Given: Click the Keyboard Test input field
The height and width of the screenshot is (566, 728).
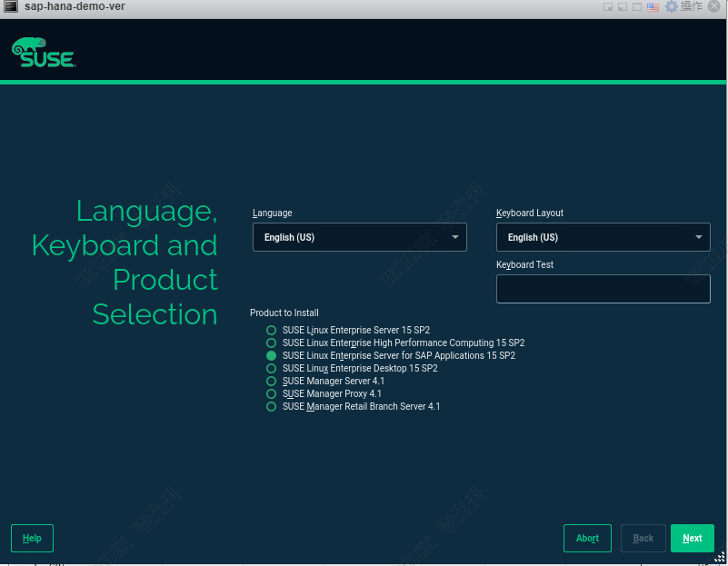Looking at the screenshot, I should (603, 289).
